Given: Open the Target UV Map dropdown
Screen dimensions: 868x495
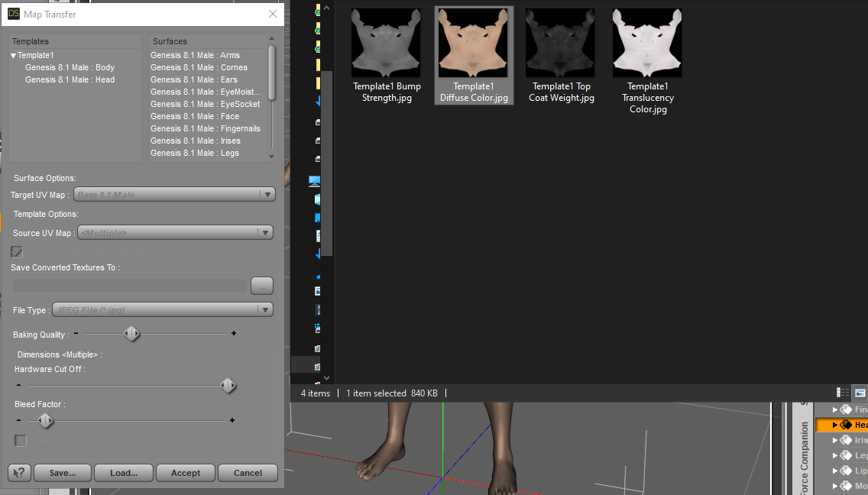Looking at the screenshot, I should tap(174, 194).
